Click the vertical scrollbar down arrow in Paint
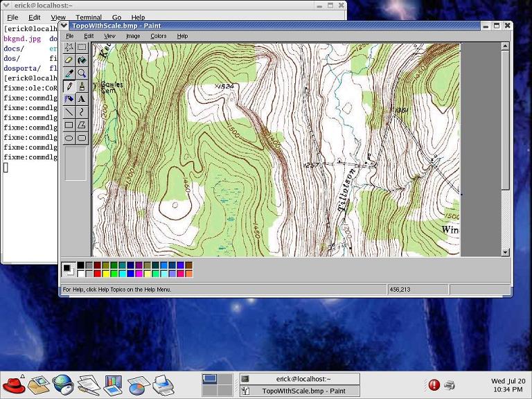The image size is (532, 399). (506, 252)
